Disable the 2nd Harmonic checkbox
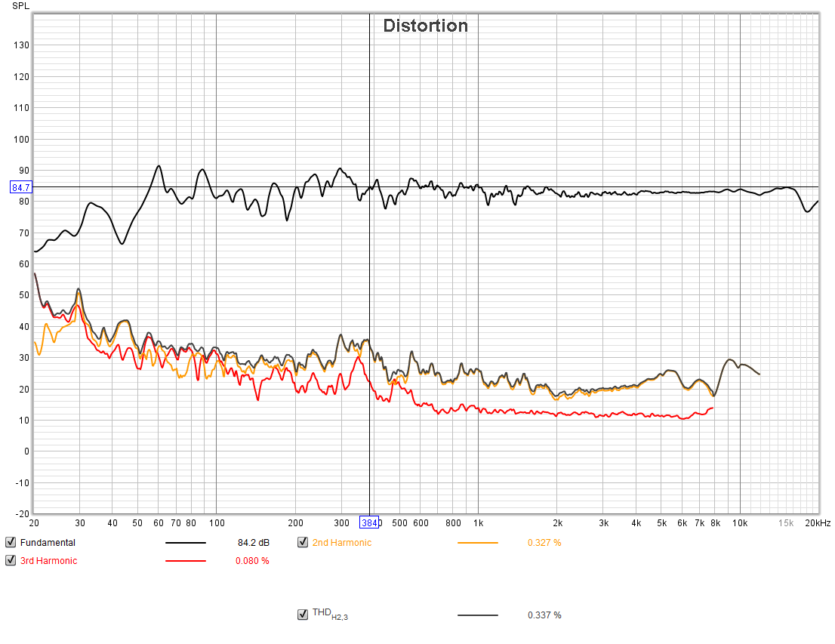The image size is (835, 644). pos(303,542)
